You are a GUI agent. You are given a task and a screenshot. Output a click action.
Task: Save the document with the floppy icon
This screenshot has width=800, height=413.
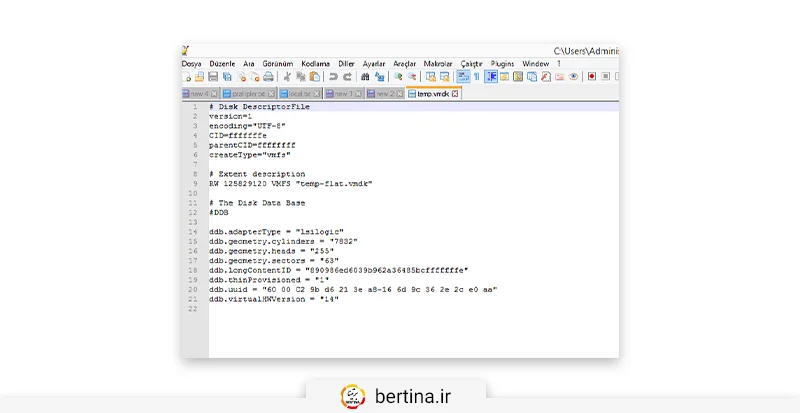pos(213,76)
